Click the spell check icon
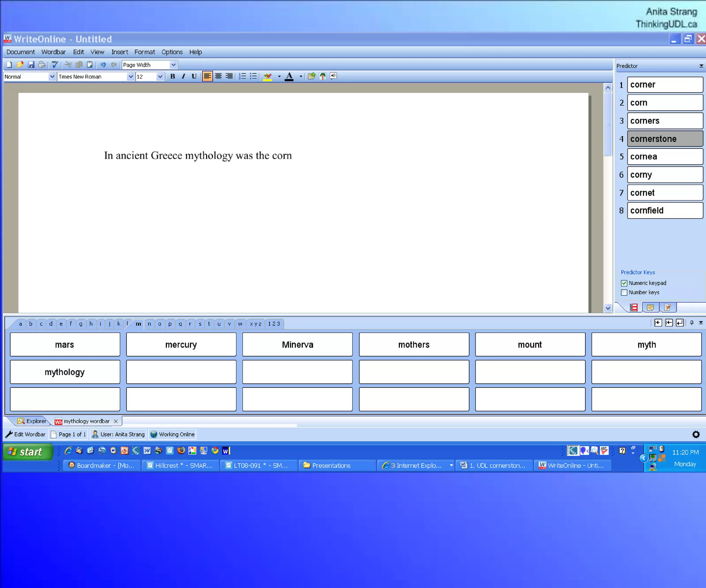 pos(54,64)
